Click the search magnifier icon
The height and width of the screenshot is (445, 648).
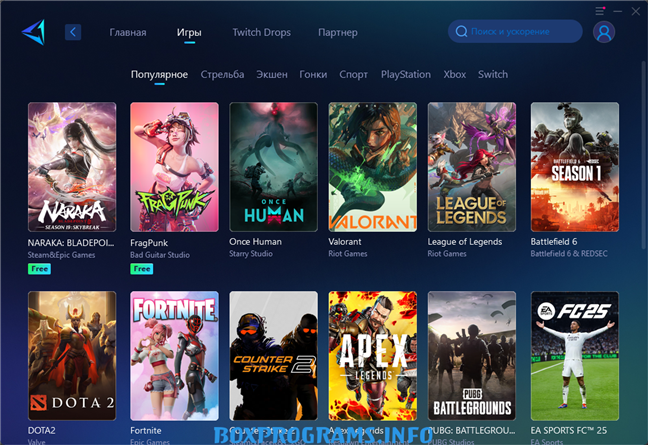(461, 32)
